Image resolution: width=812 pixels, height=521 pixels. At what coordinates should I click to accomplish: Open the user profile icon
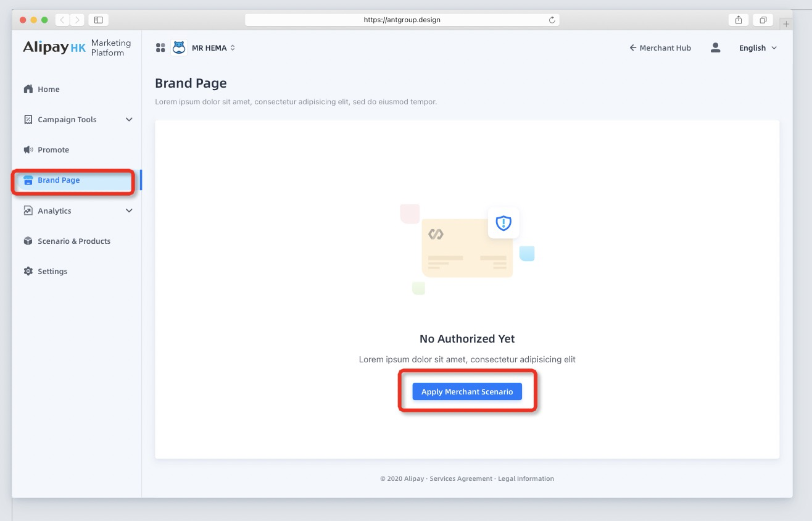coord(715,48)
